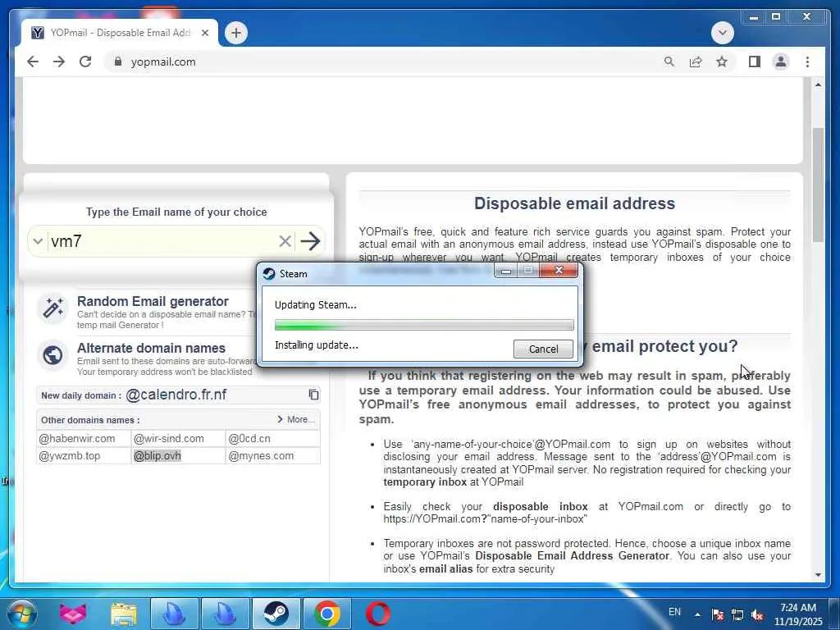Viewport: 840px width, 630px height.
Task: Open the Windows Start menu
Action: pyautogui.click(x=22, y=614)
